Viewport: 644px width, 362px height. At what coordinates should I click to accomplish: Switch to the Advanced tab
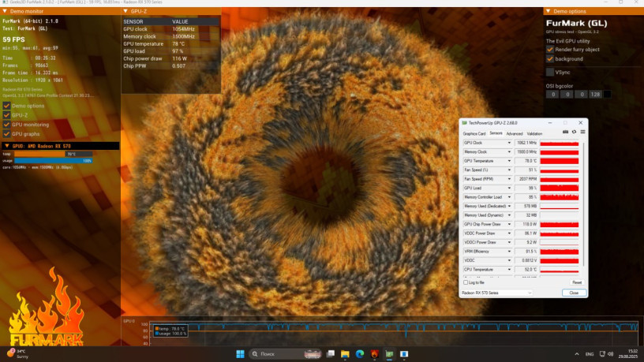point(515,134)
